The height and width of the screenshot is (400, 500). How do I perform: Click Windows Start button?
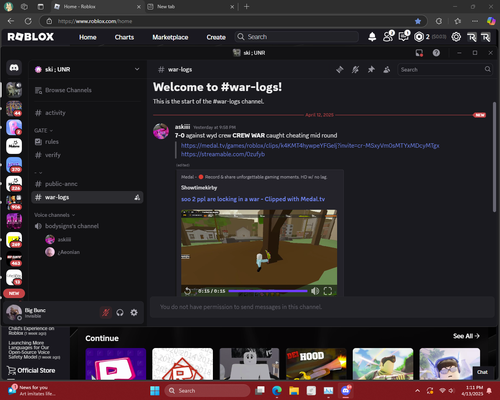point(155,391)
